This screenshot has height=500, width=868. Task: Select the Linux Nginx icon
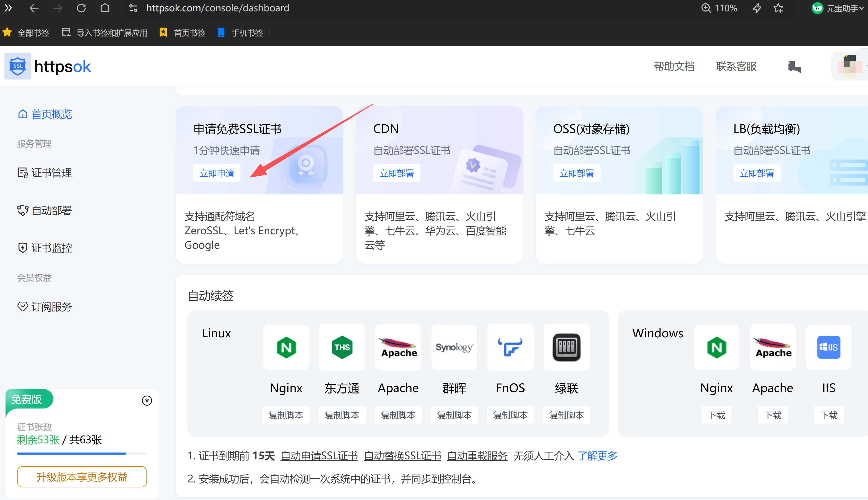coord(286,347)
